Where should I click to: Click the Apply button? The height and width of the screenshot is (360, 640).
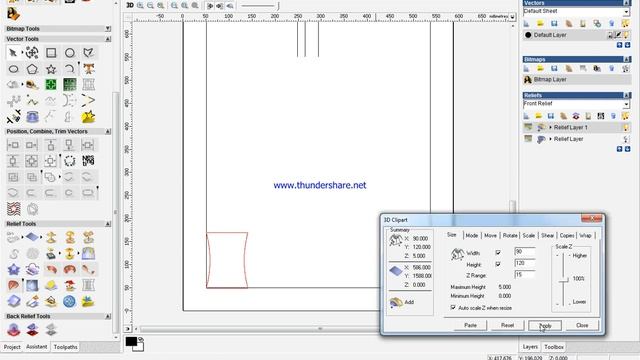545,325
